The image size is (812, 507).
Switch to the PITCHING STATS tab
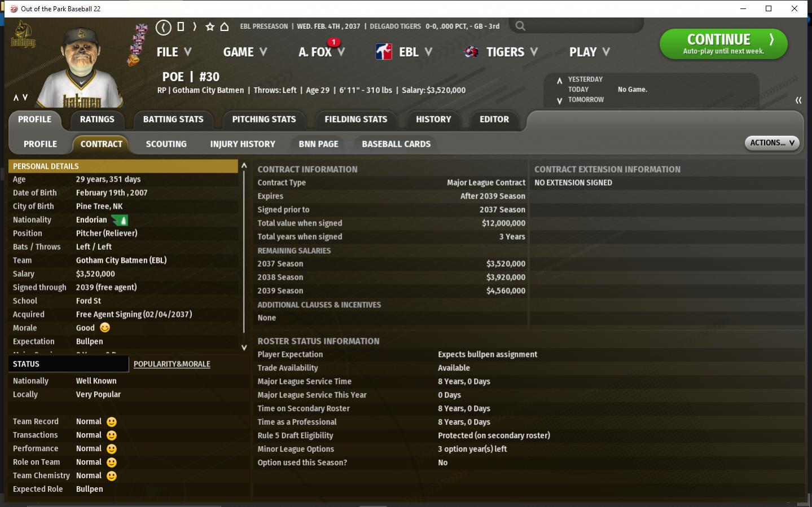[264, 120]
